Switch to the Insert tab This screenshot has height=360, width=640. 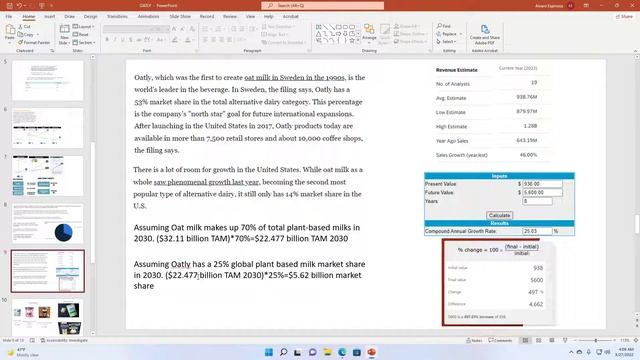[49, 16]
